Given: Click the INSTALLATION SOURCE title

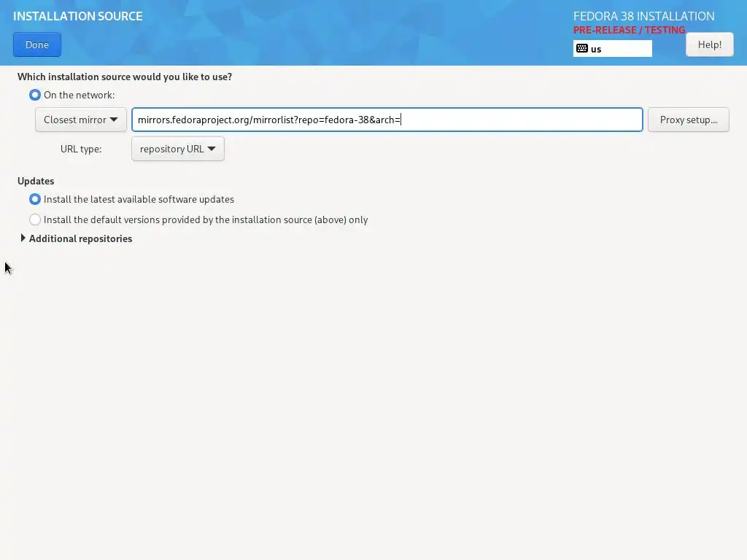Looking at the screenshot, I should click(x=77, y=16).
